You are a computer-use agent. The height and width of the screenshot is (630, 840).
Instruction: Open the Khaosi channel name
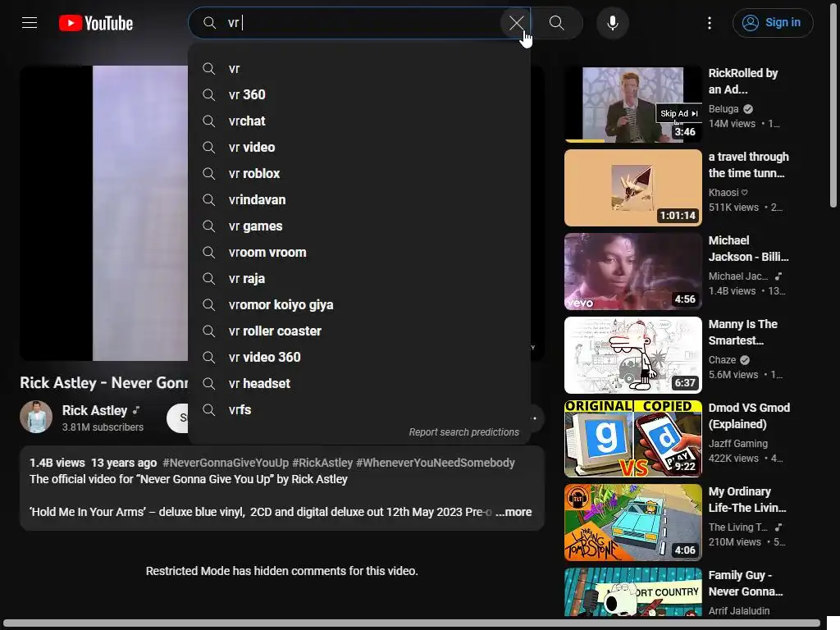point(724,192)
